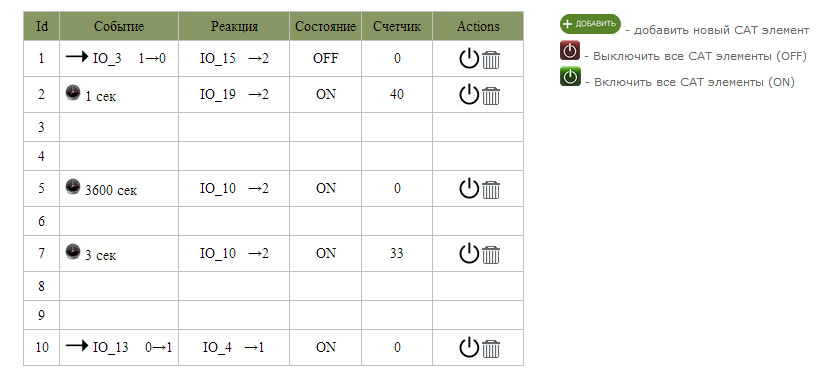Toggle power for row 1 IO_3 element
Screen dimensions: 825x375
(469, 58)
